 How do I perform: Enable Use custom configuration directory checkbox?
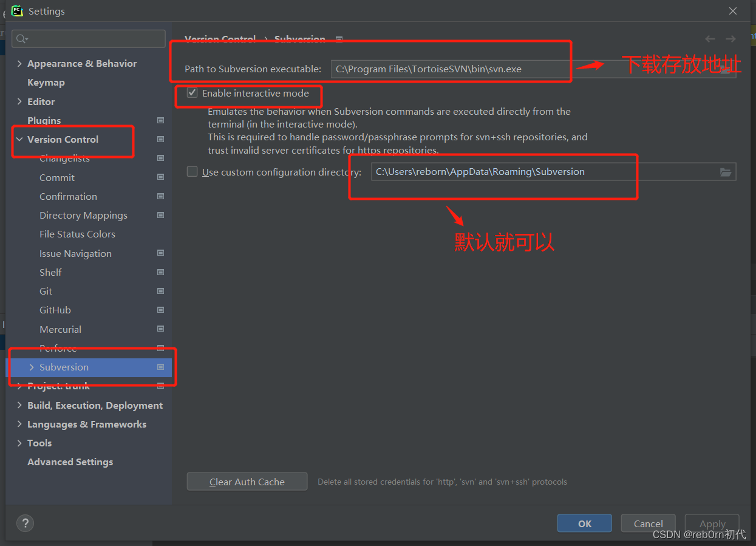tap(192, 172)
